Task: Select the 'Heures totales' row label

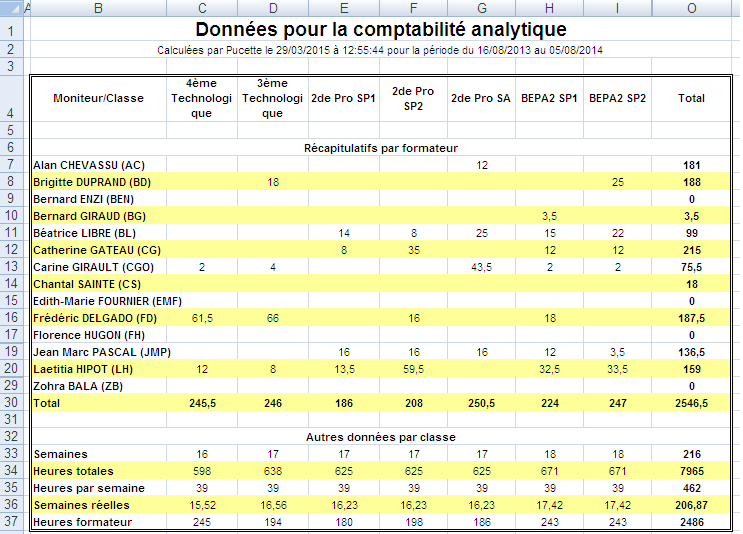Action: (99, 471)
